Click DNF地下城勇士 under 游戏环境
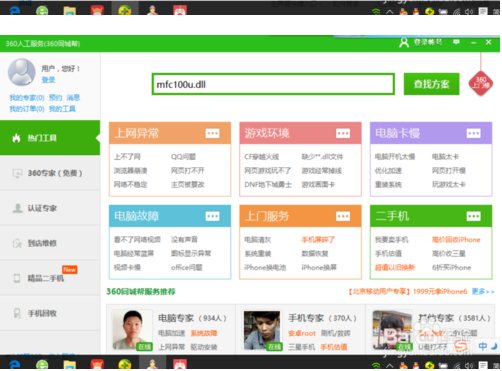 268,184
